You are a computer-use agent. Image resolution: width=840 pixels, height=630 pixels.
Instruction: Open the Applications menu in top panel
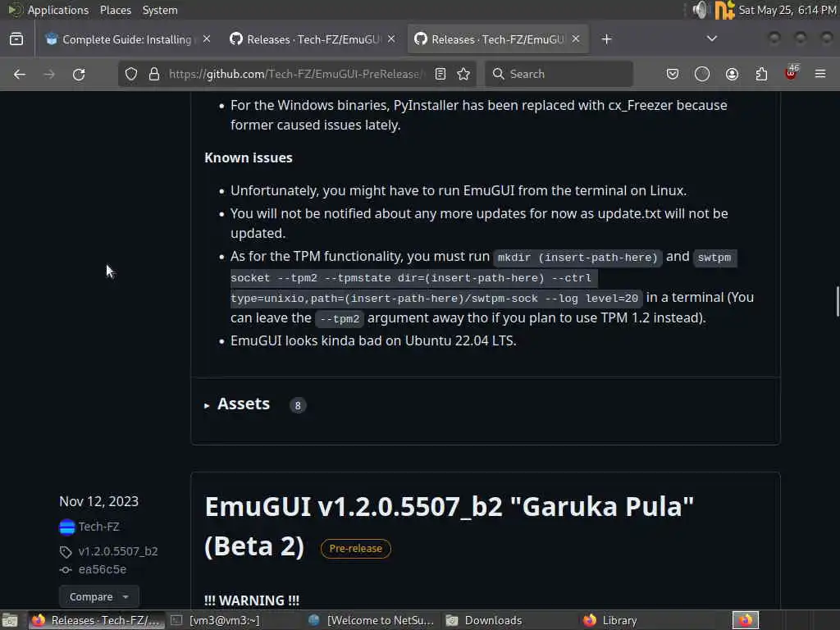tap(58, 10)
